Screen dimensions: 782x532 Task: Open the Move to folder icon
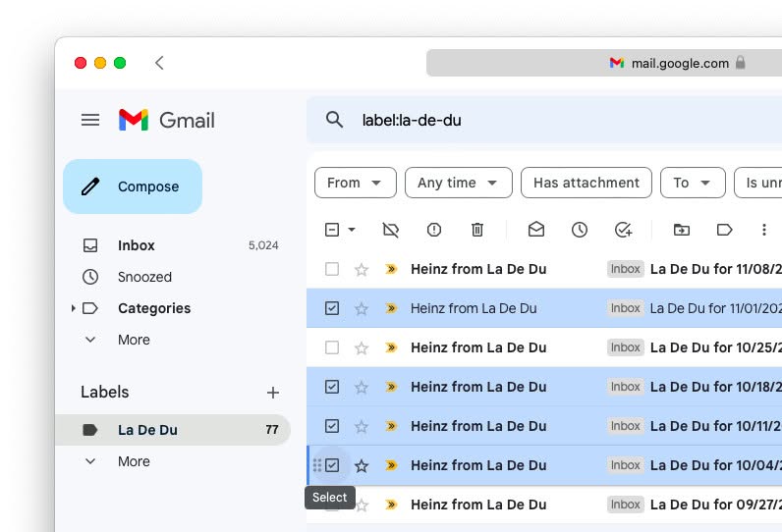pyautogui.click(x=681, y=230)
